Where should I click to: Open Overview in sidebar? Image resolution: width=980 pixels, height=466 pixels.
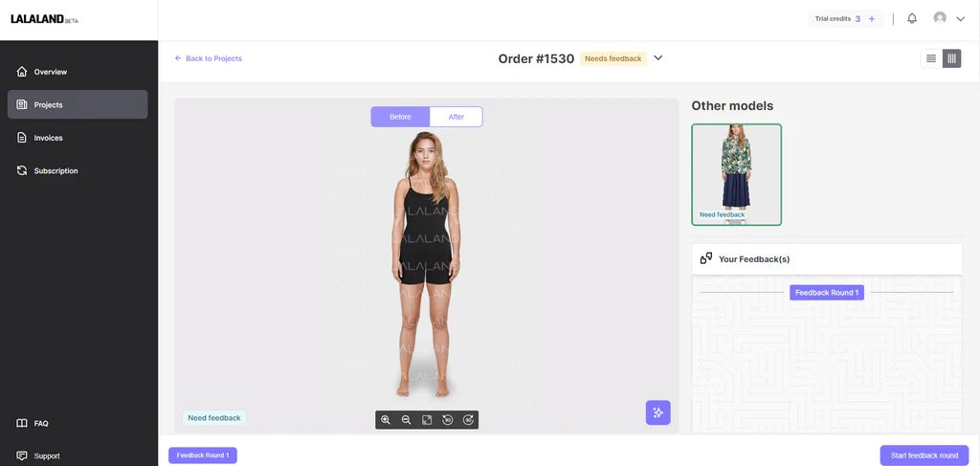point(78,72)
